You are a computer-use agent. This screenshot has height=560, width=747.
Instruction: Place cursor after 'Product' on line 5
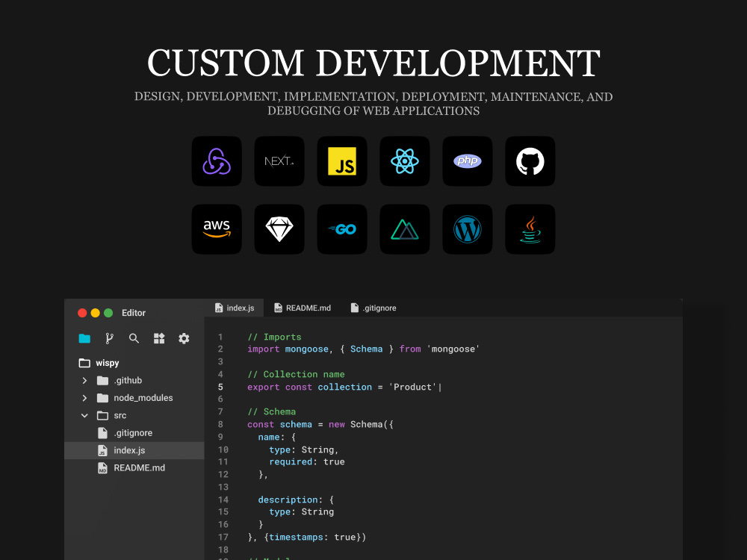pyautogui.click(x=438, y=387)
